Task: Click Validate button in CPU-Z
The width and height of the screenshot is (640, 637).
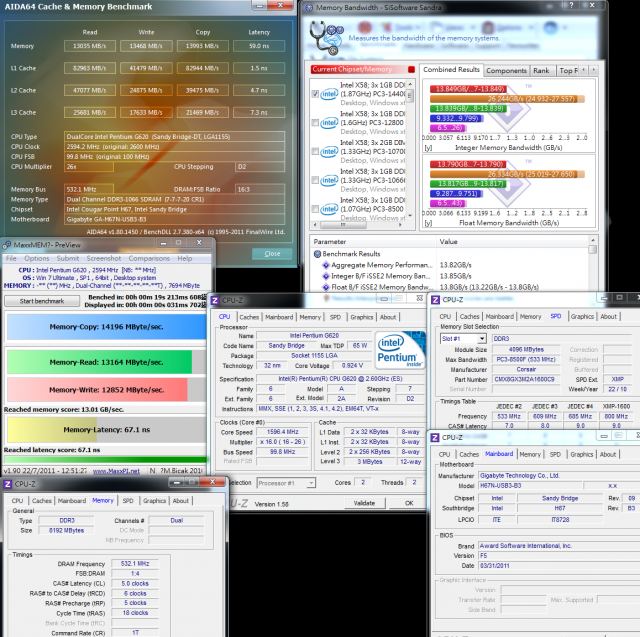Action: pyautogui.click(x=364, y=503)
